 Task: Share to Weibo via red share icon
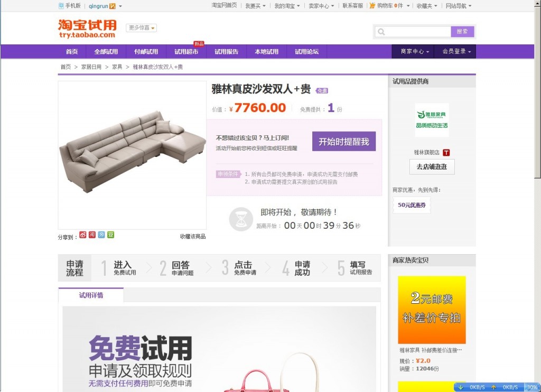[x=83, y=235]
